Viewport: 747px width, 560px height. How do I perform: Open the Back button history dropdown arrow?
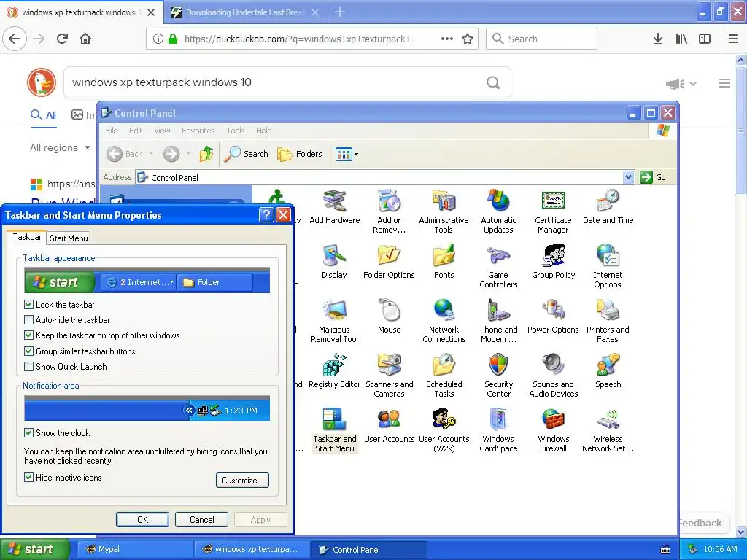[151, 154]
